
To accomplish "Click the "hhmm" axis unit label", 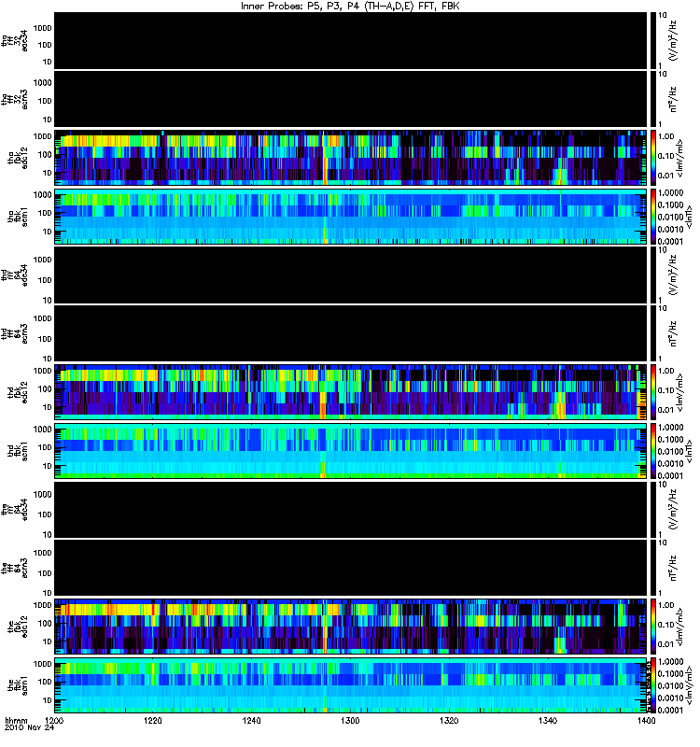I will pyautogui.click(x=16, y=721).
